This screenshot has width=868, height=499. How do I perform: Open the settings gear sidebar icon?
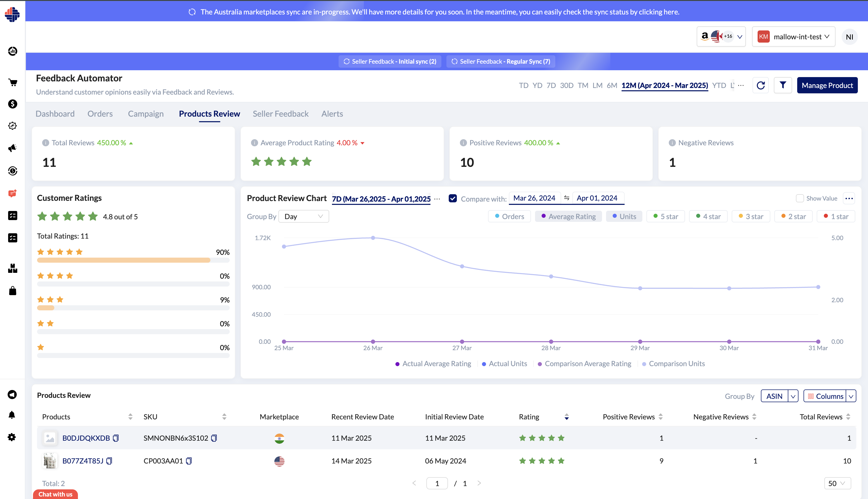12,437
